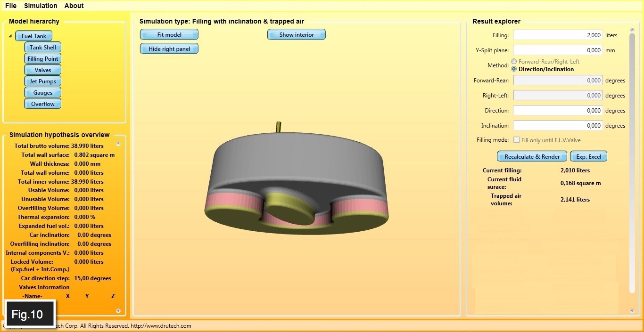
Task: Select the Filling Point node
Action: click(x=43, y=59)
